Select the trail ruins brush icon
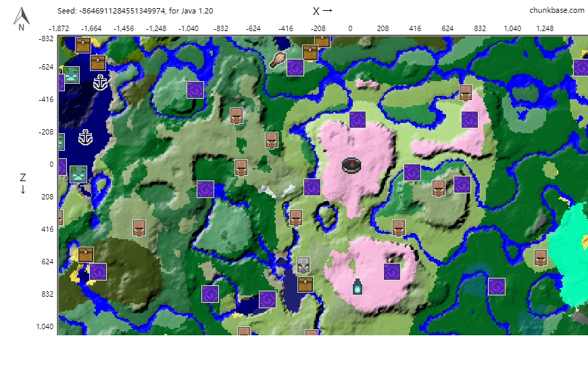The height and width of the screenshot is (365, 588). (x=278, y=60)
